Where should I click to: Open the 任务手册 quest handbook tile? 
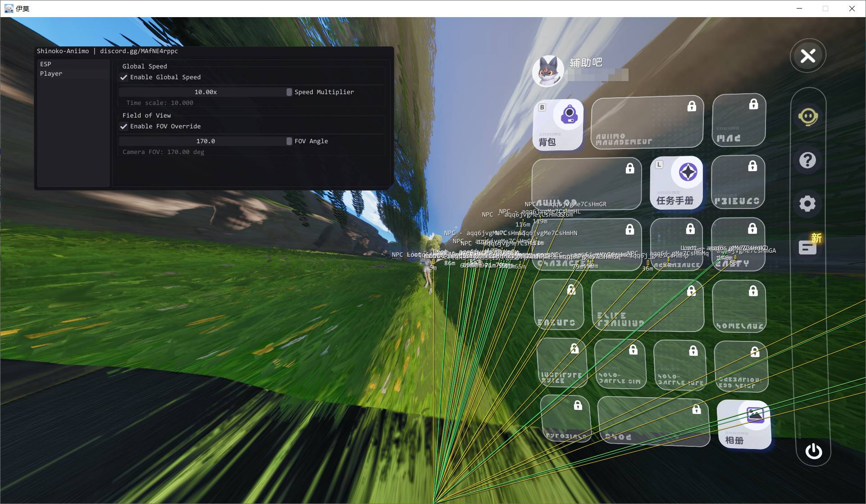[676, 182]
